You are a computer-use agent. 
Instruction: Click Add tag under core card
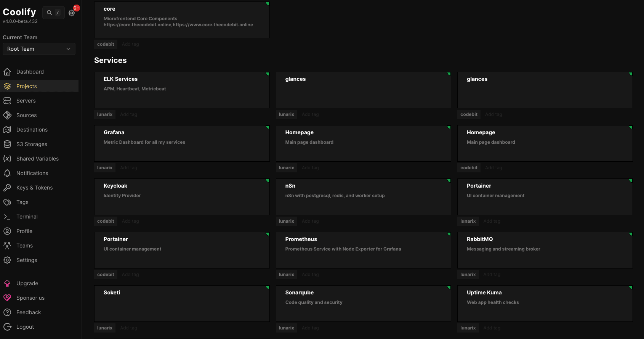[130, 44]
